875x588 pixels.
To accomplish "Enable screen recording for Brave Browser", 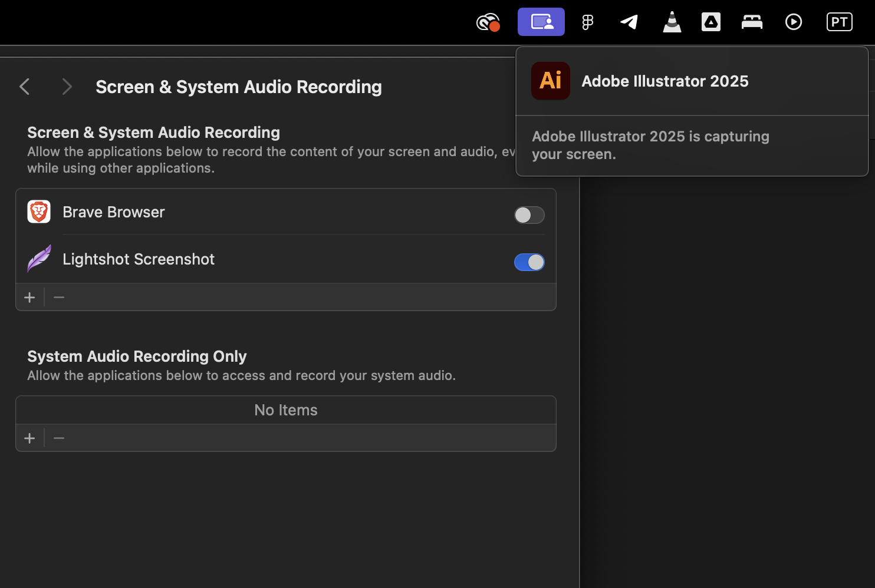I will pyautogui.click(x=529, y=215).
